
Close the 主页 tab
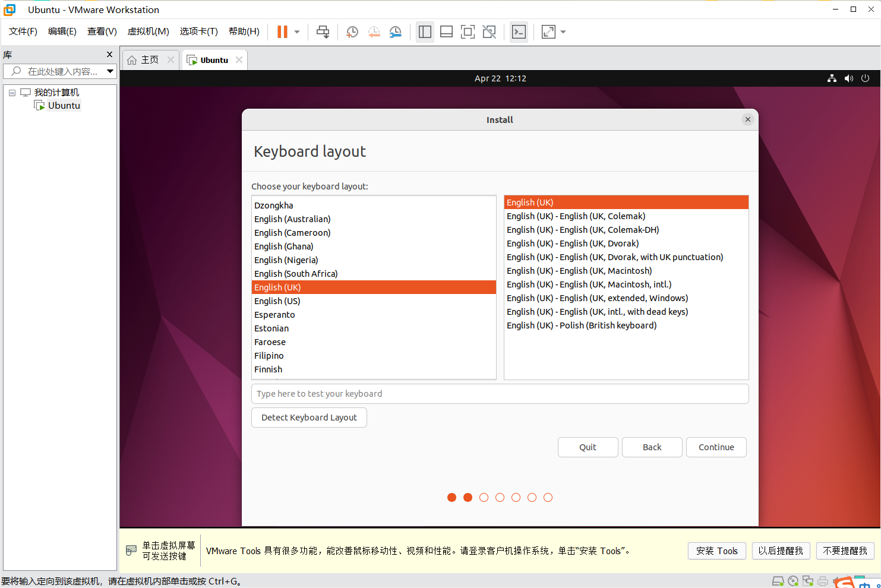170,60
